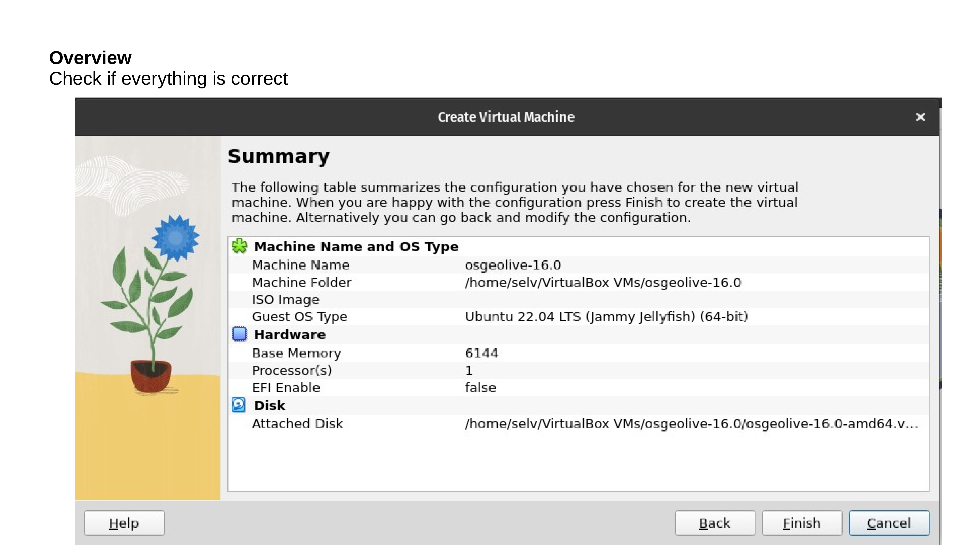Click the osgeolive-16.0 machine name value
The width and height of the screenshot is (980, 551).
pyautogui.click(x=513, y=265)
